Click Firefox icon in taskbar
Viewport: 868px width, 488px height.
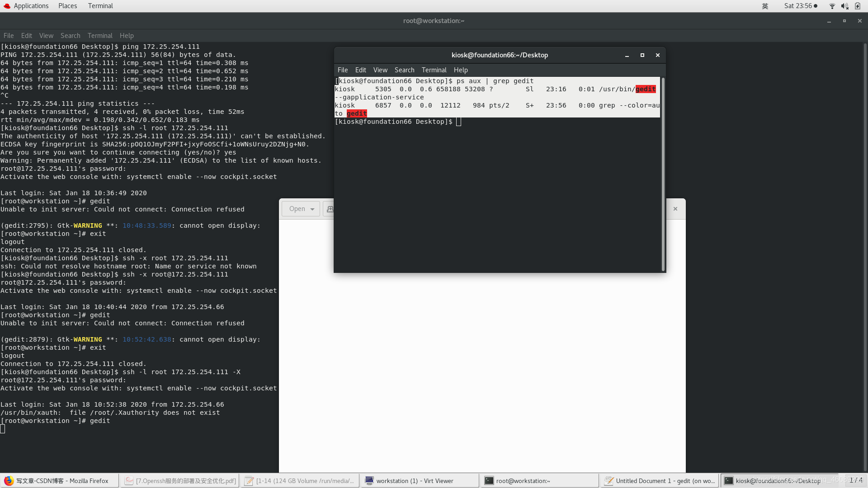tap(9, 481)
